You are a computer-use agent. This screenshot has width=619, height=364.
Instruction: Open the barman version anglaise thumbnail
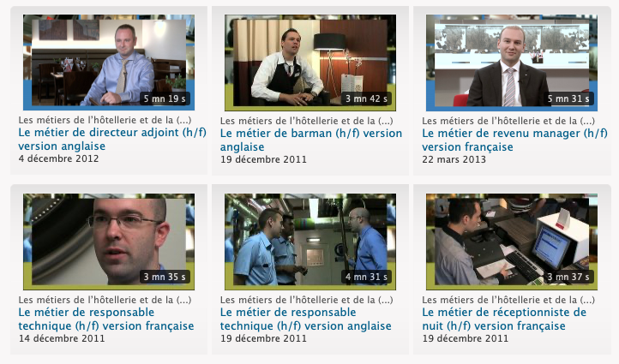click(310, 63)
